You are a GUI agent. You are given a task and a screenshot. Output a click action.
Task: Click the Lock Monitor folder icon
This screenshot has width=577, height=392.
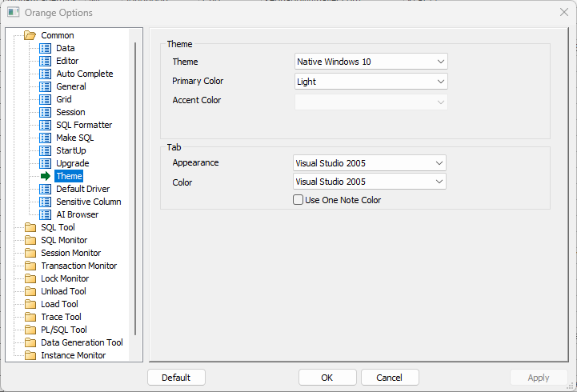[x=30, y=278]
